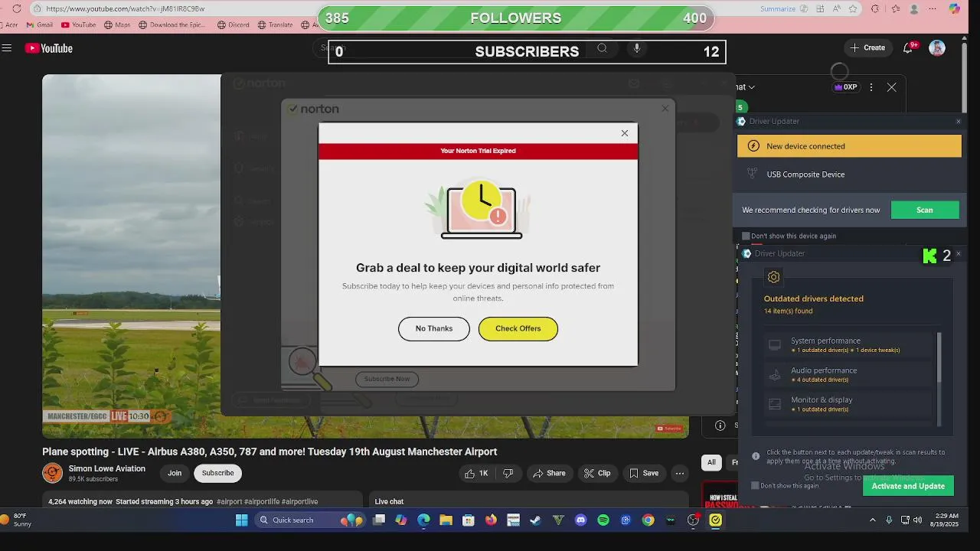This screenshot has height=551, width=980.
Task: Select Audio performance row
Action: (x=848, y=374)
